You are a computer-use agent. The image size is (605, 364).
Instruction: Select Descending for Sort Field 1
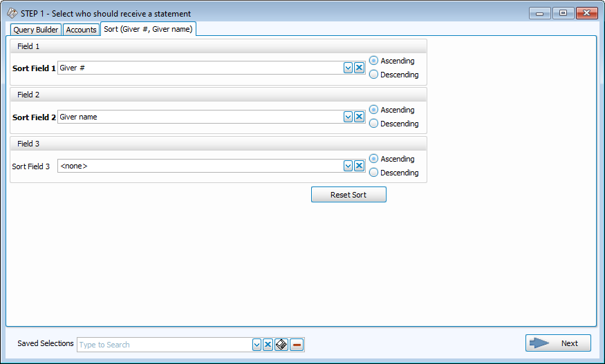[374, 75]
